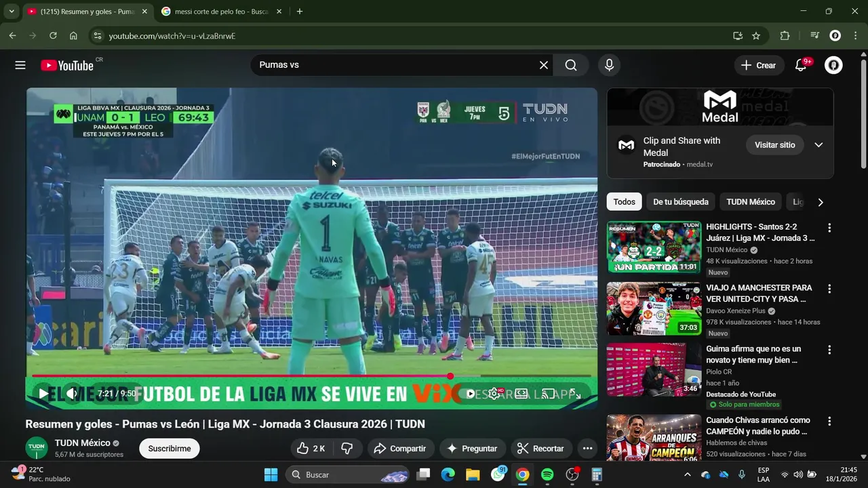Open the TUDN México channel name link
The height and width of the screenshot is (488, 868).
[82, 443]
